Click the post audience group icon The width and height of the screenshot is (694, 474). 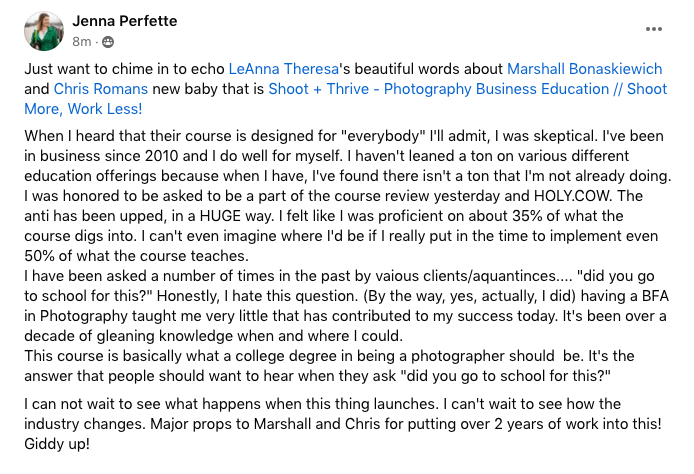108,42
